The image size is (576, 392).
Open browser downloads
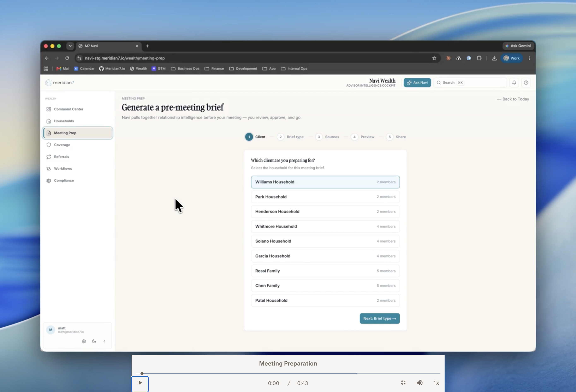(x=494, y=58)
